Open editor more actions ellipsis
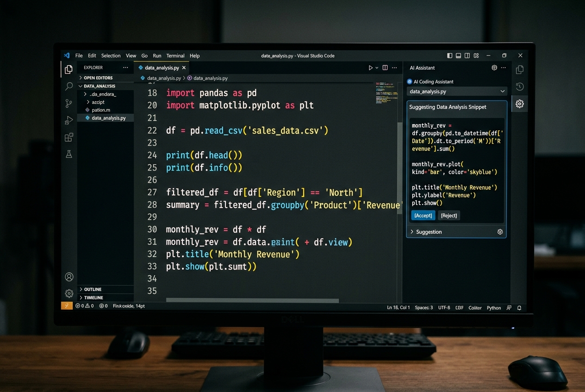Viewport: 585px width, 392px height. [x=394, y=67]
